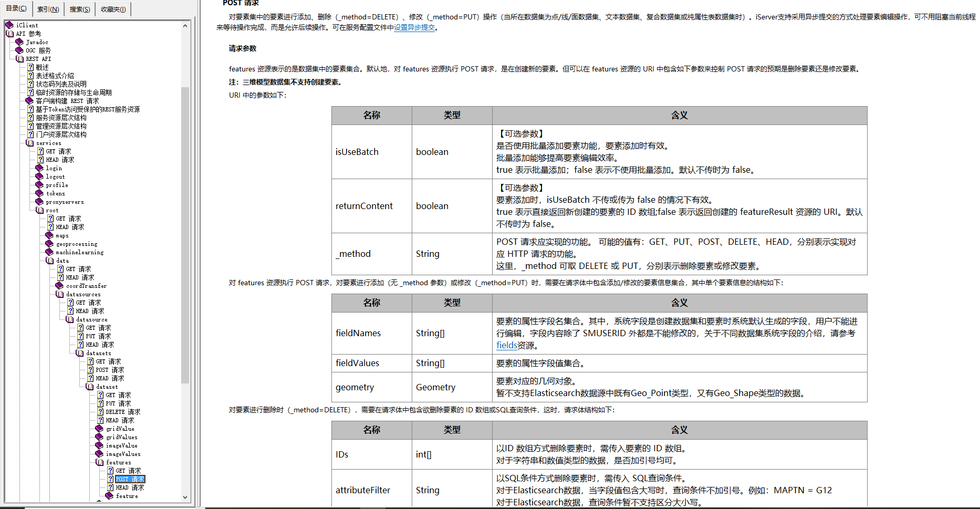Click the book icon next to logout
Image resolution: width=980 pixels, height=509 pixels.
tap(39, 176)
